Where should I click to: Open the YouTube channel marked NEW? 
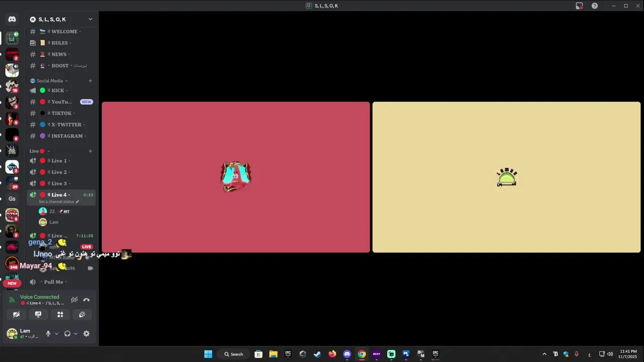click(x=61, y=102)
